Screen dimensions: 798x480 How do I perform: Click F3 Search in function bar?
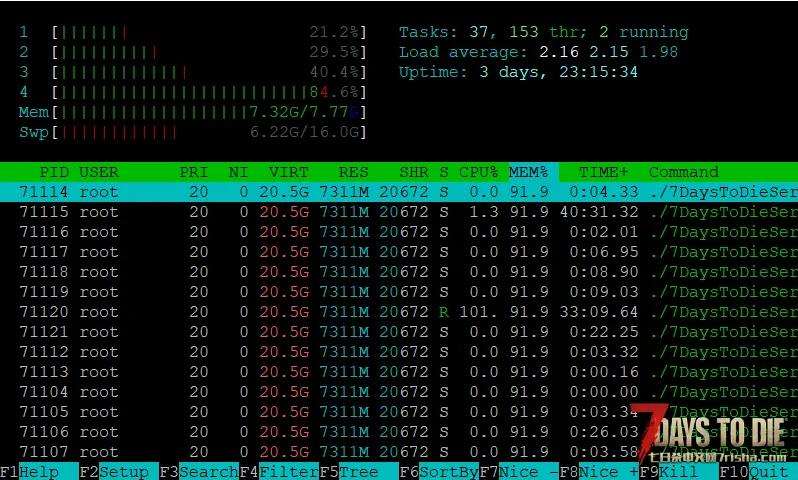199,472
